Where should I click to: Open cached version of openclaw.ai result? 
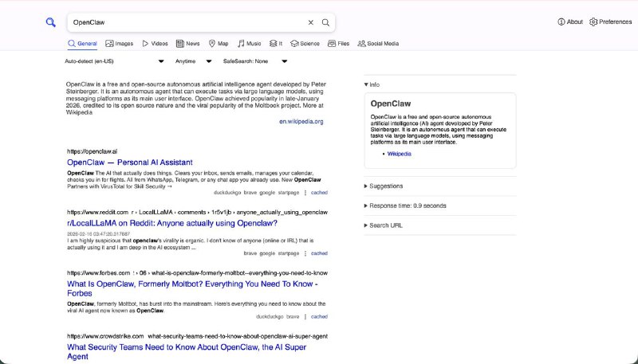(319, 193)
